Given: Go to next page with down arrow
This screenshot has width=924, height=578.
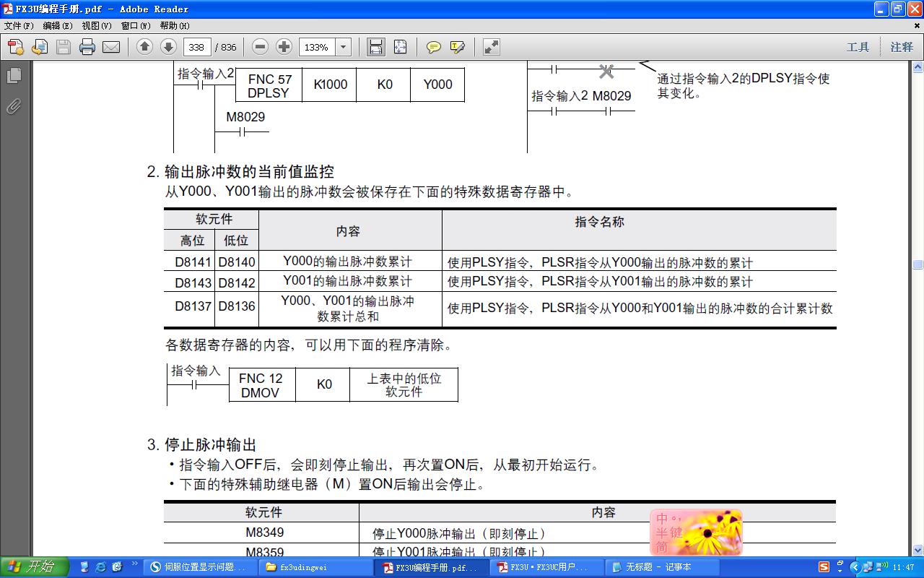Looking at the screenshot, I should point(168,47).
